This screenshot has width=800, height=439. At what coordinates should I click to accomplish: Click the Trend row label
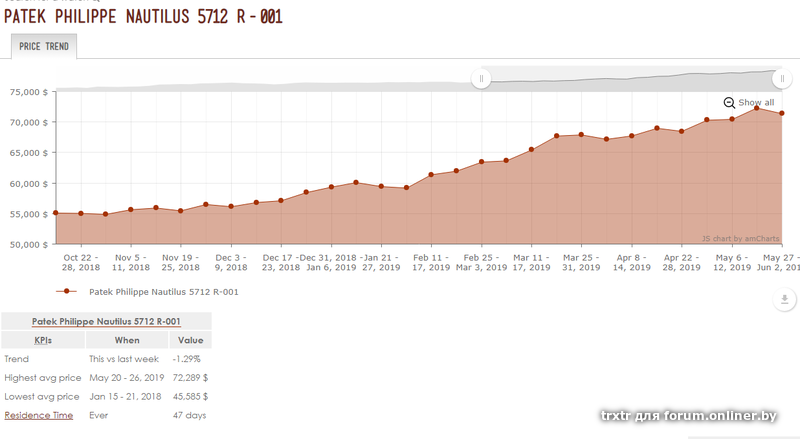(x=16, y=359)
